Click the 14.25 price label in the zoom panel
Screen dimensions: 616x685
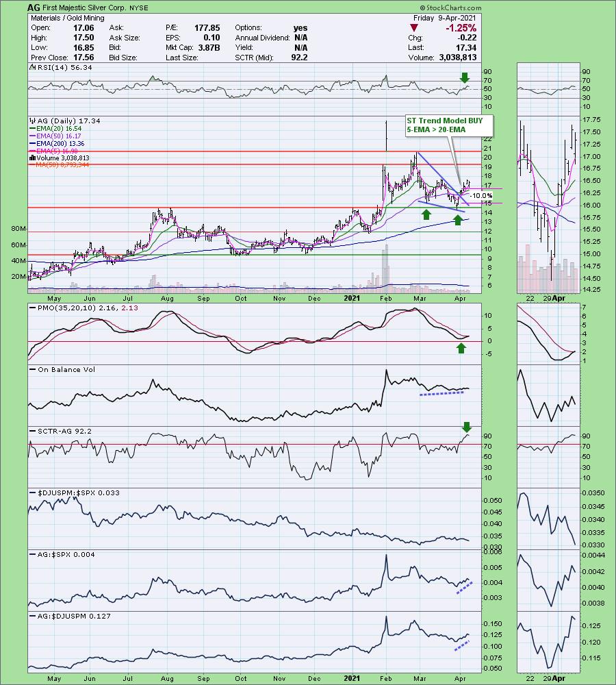591,290
